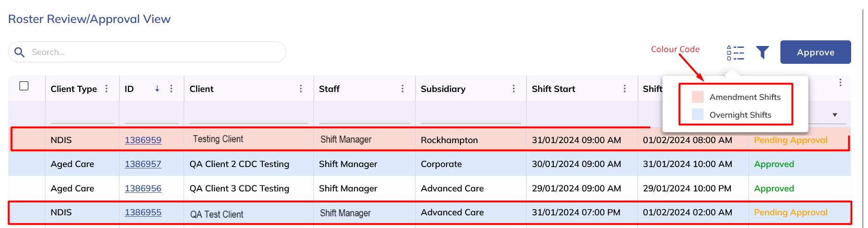Click the Client column filter field

pyautogui.click(x=248, y=116)
